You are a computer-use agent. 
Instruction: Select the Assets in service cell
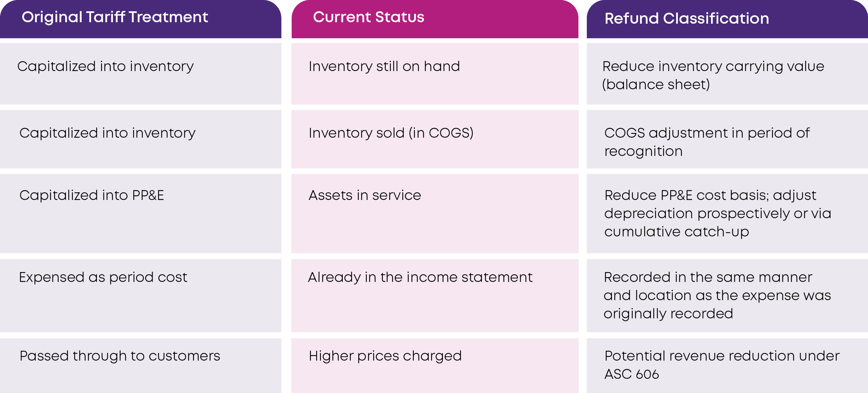(365, 196)
